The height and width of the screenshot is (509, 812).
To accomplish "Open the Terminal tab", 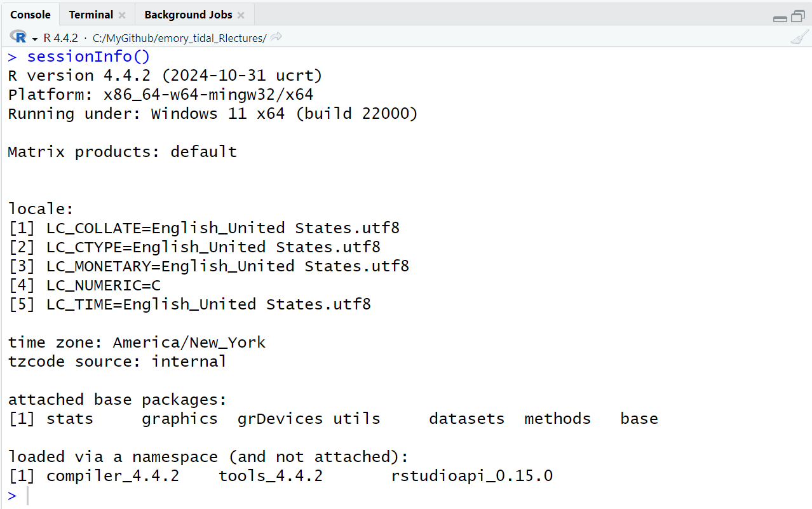I will coord(91,15).
